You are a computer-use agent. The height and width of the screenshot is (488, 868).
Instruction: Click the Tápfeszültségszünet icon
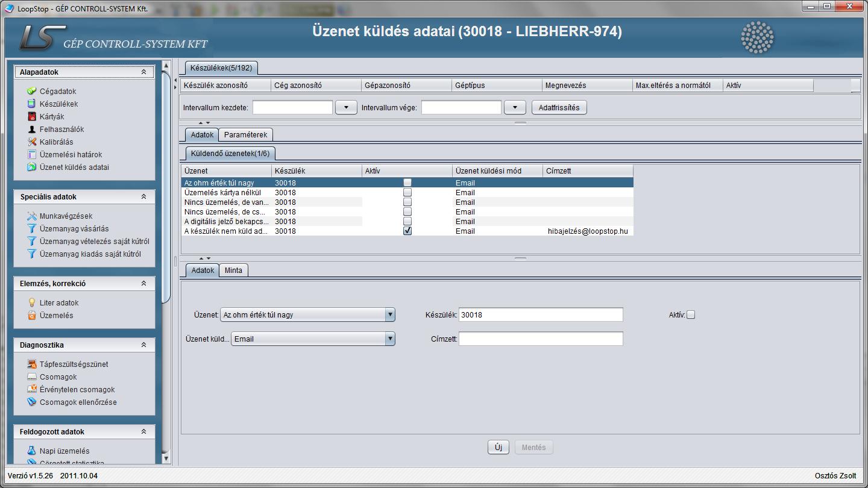tap(32, 364)
